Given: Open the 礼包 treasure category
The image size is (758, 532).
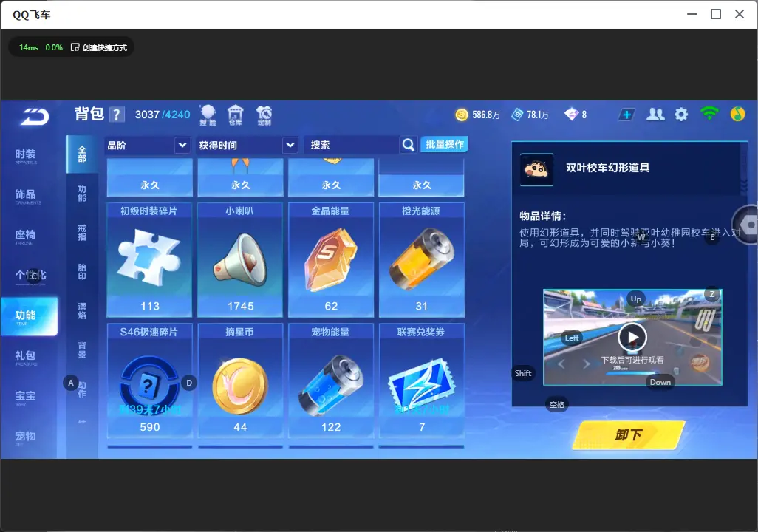Looking at the screenshot, I should click(x=26, y=357).
